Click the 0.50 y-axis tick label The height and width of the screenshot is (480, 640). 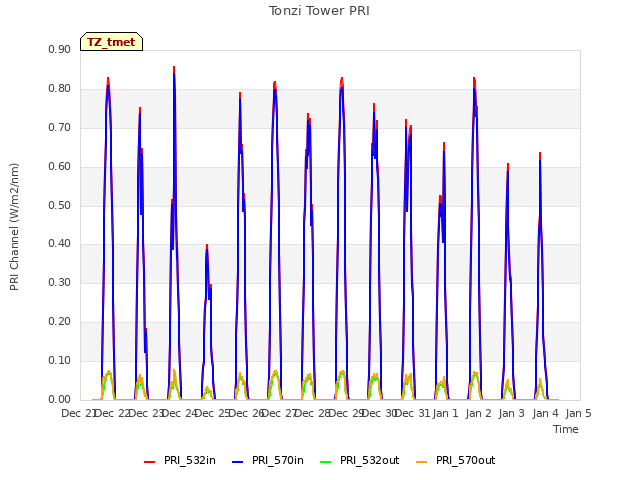(x=60, y=205)
